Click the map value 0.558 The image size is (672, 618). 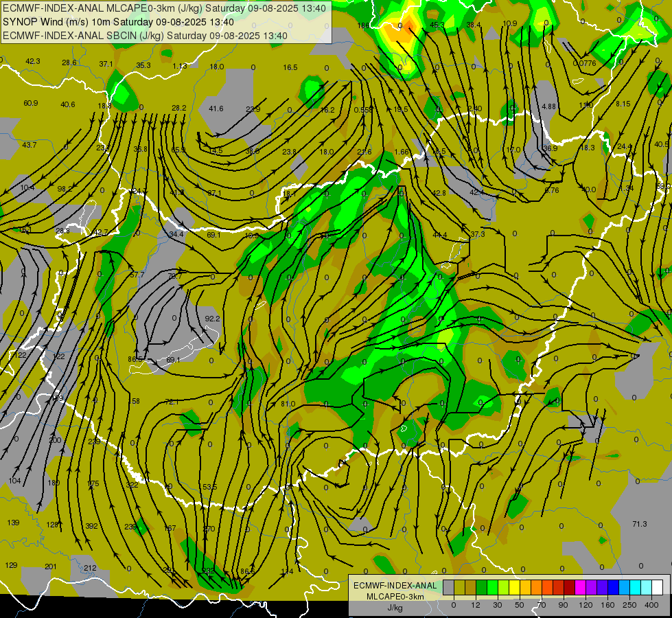(363, 110)
